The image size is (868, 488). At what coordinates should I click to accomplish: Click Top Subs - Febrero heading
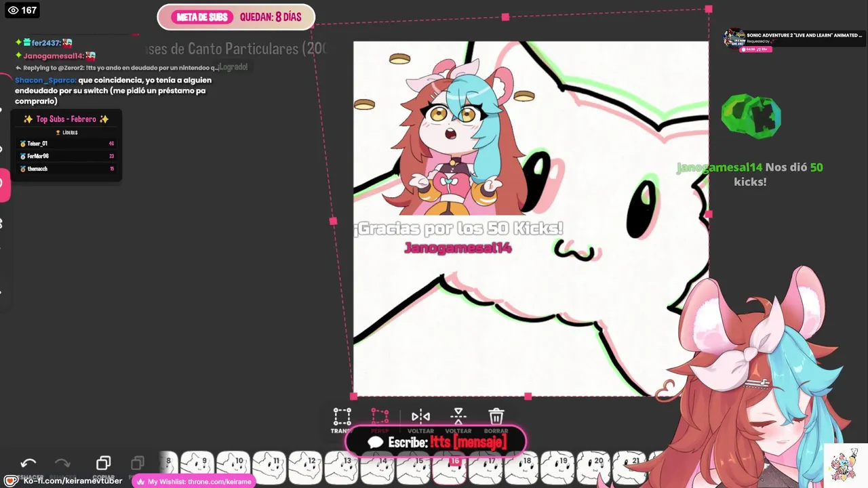point(66,119)
